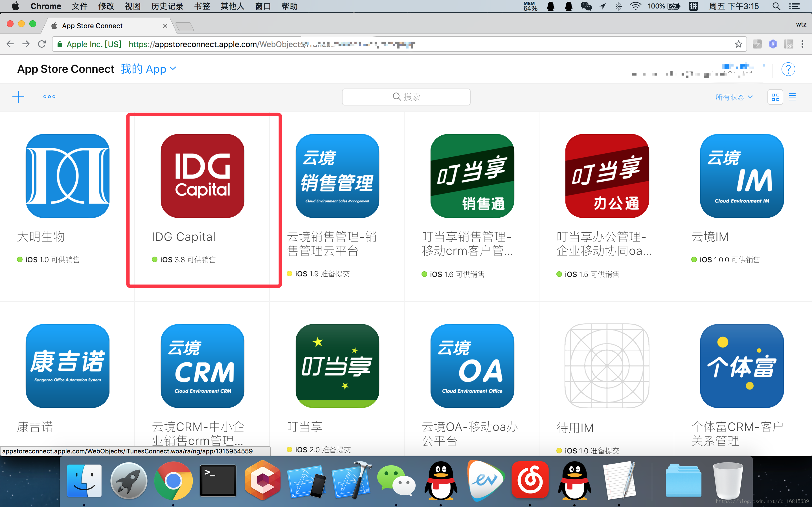Open the 大明生物 app icon
Screen dimensions: 812x507
[68, 176]
